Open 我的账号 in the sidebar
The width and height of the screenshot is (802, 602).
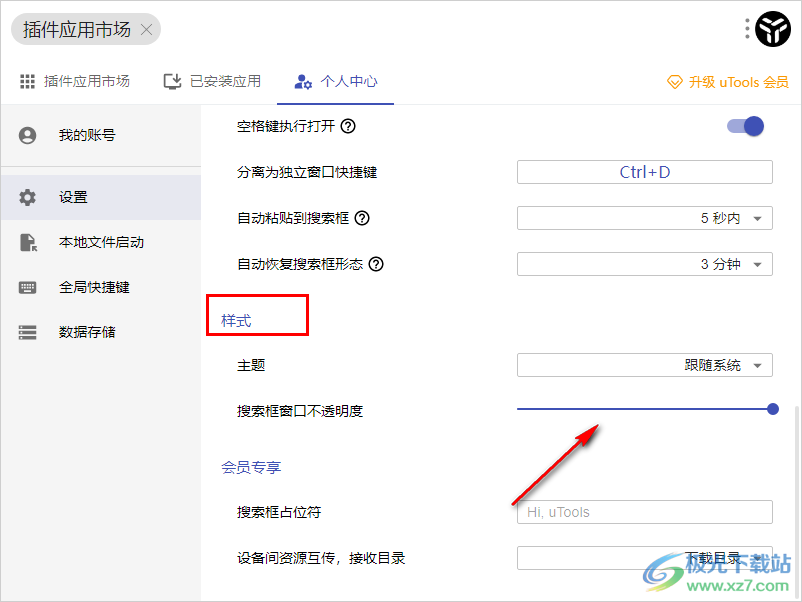pyautogui.click(x=101, y=135)
